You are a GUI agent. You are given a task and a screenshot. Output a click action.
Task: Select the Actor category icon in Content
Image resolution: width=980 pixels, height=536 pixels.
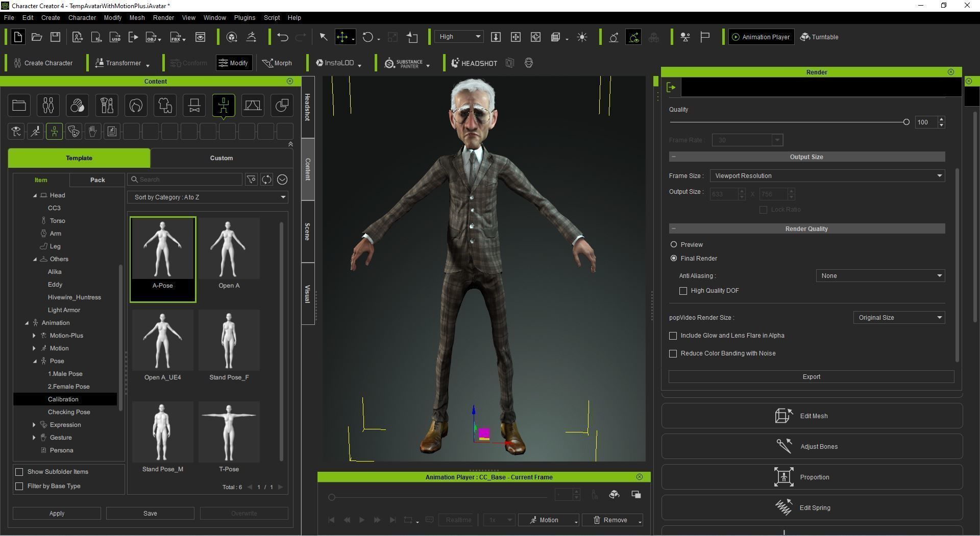pos(48,106)
